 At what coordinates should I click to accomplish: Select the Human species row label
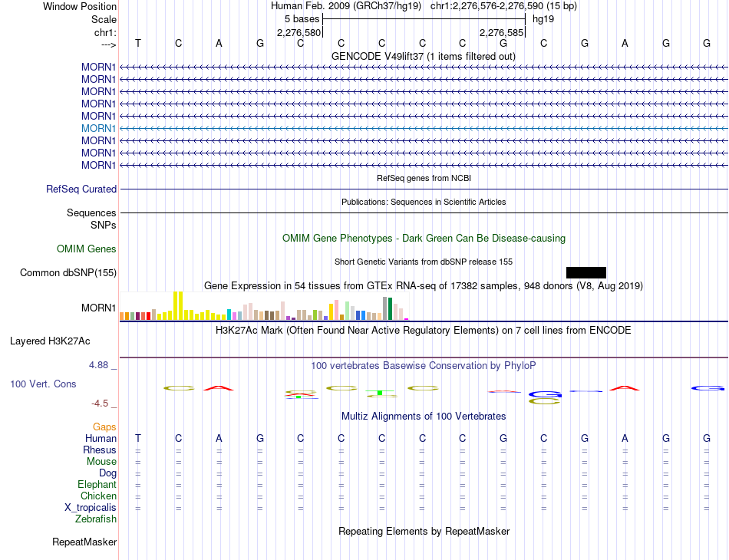(x=101, y=438)
